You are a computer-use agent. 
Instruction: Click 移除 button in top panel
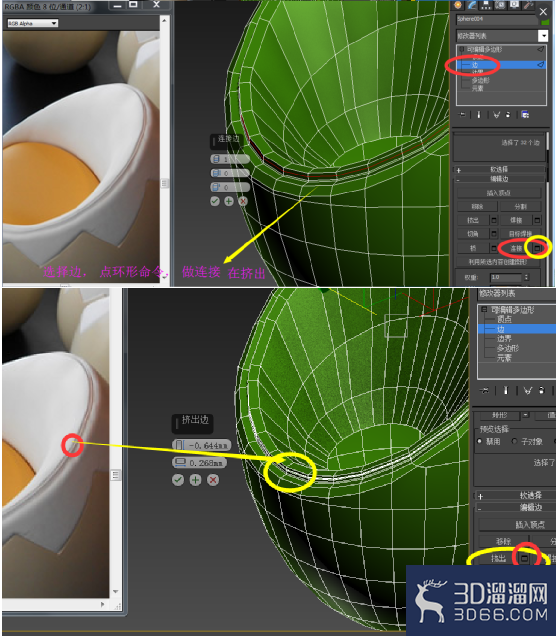click(477, 206)
